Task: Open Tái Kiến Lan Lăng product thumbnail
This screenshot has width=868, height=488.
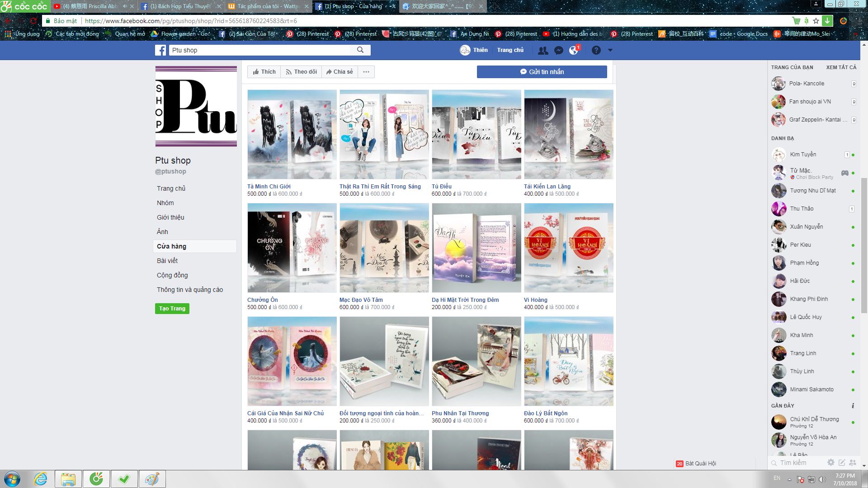Action: (569, 134)
